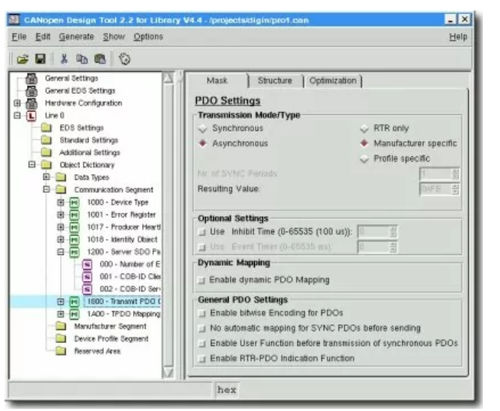The image size is (500, 411).
Task: Choose the Profile specific option
Action: 364,159
